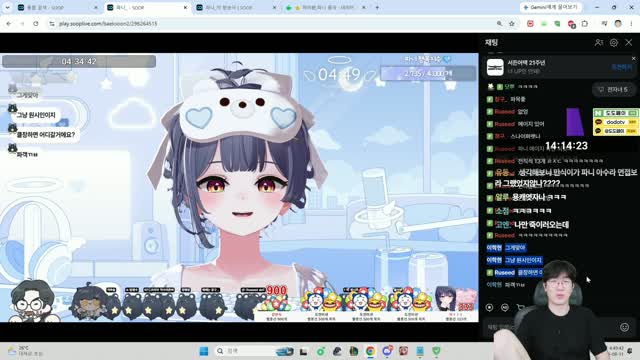The height and width of the screenshot is (360, 640).
Task: Click the Gemini ask button
Action: 551,7
